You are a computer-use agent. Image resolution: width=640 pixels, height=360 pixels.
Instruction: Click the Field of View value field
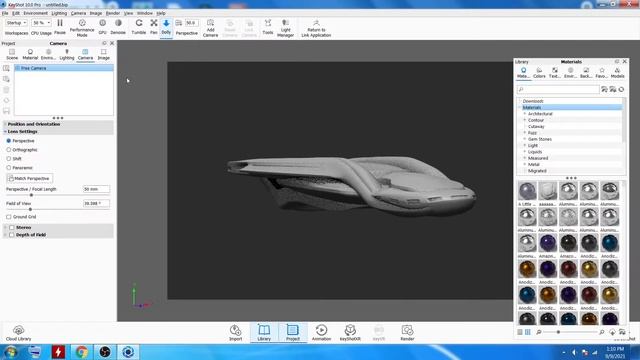pyautogui.click(x=96, y=203)
